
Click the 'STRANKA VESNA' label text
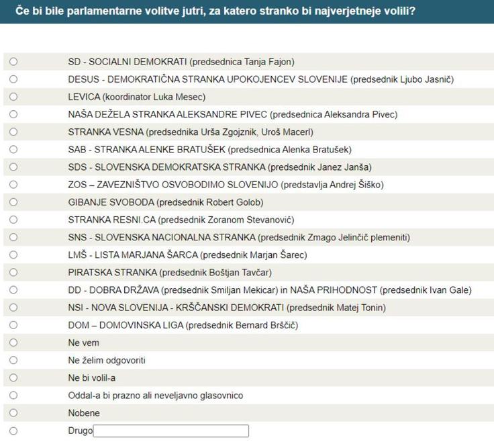click(x=106, y=132)
